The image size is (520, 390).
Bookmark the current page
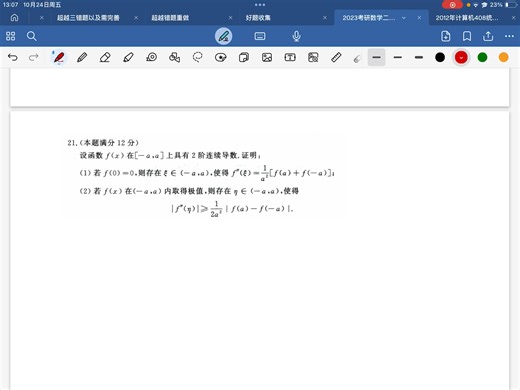click(467, 36)
